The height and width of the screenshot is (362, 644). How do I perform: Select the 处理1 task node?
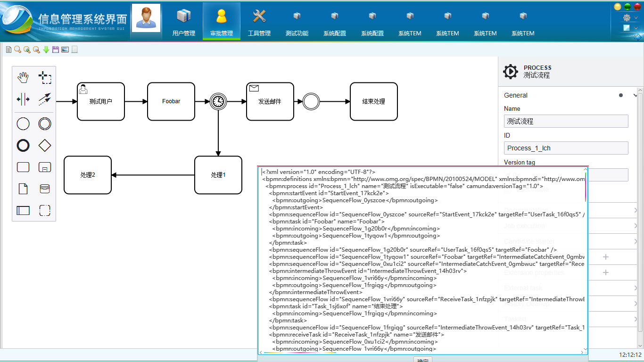click(x=218, y=175)
